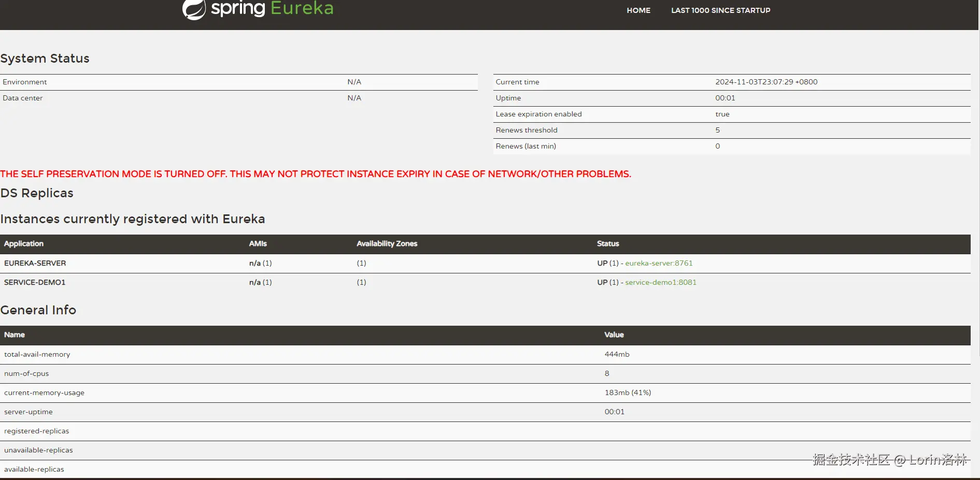This screenshot has width=980, height=480.
Task: Select the UP (1) status of SERVICE-DEMO1
Action: [x=608, y=282]
